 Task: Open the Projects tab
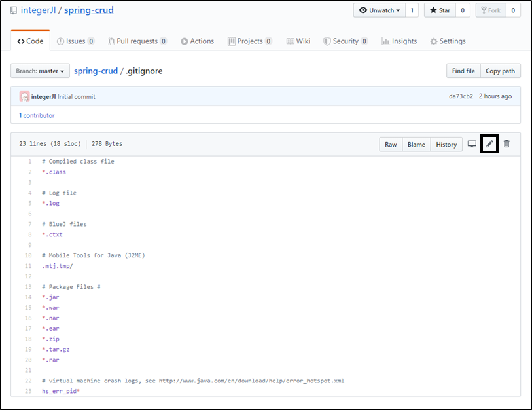250,41
